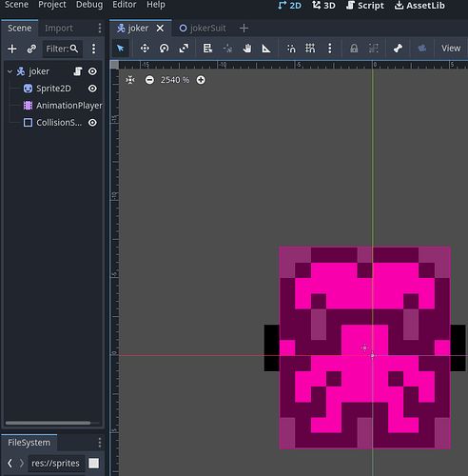
Task: Click the add child node plus icon
Action: [12, 49]
